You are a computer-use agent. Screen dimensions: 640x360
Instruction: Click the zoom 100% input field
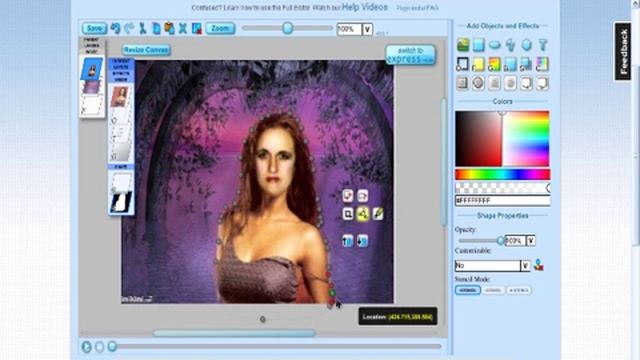click(x=349, y=29)
